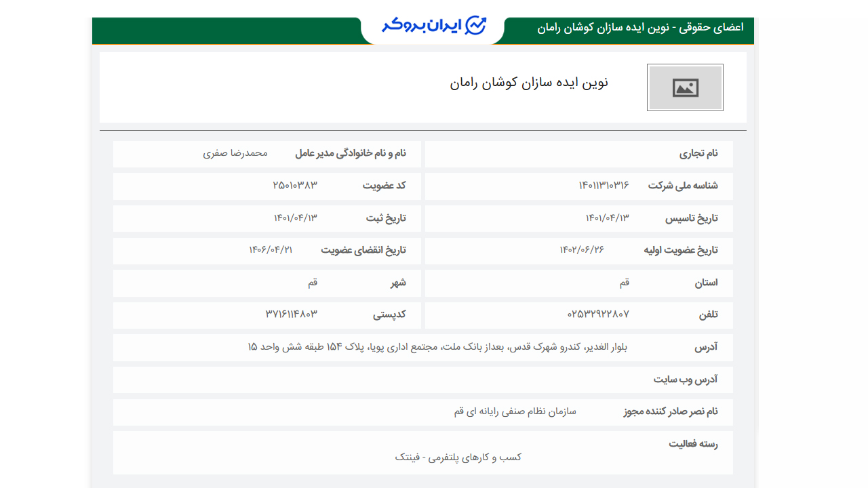
Task: Open the company logo placeholder image
Action: tap(685, 87)
